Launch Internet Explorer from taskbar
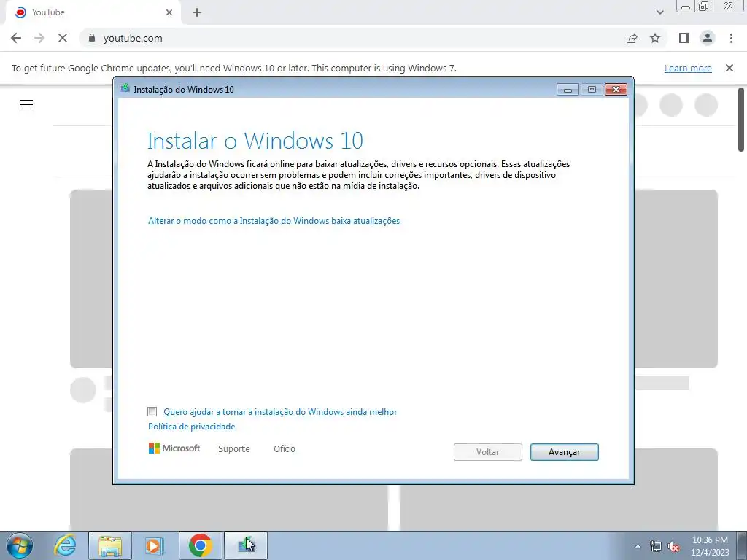 click(65, 545)
